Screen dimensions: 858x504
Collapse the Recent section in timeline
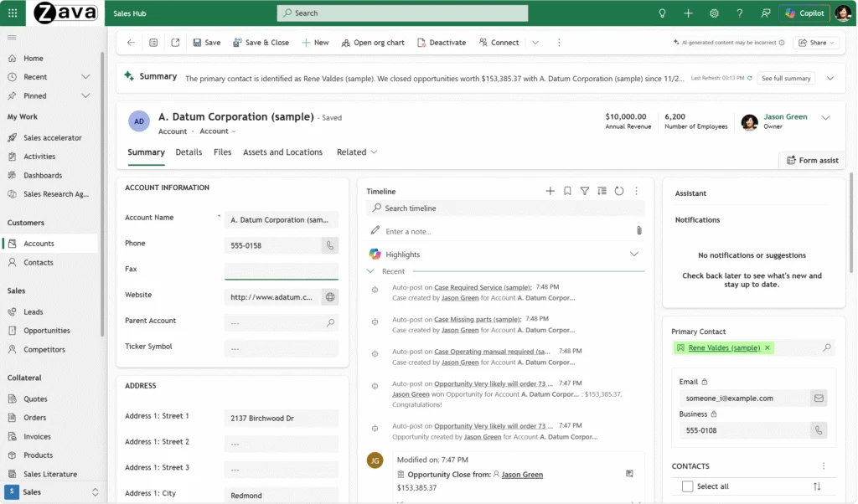[x=371, y=271]
